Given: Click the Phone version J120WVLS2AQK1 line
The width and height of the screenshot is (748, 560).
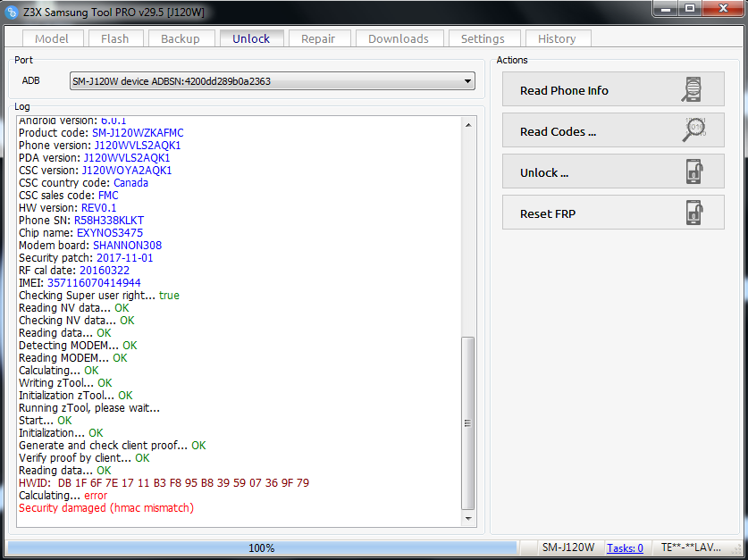Looking at the screenshot, I should [100, 146].
